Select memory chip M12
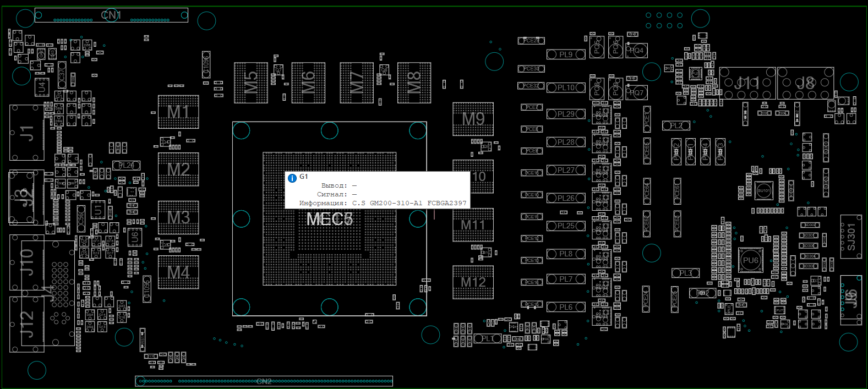This screenshot has width=868, height=389. point(473,282)
